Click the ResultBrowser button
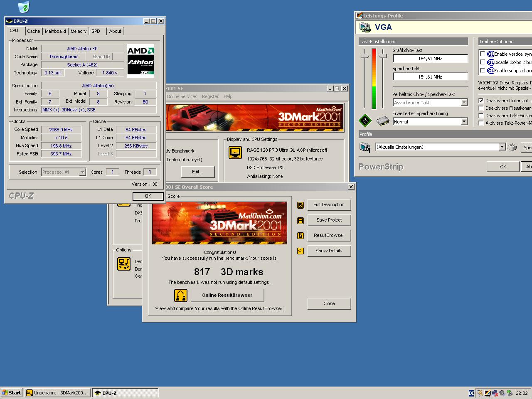The image size is (532, 399). (329, 236)
